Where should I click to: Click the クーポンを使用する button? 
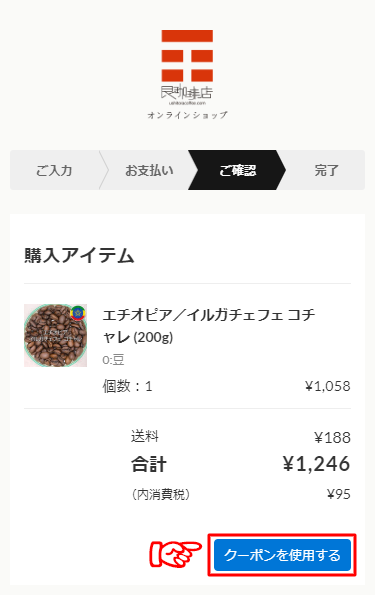coord(282,555)
